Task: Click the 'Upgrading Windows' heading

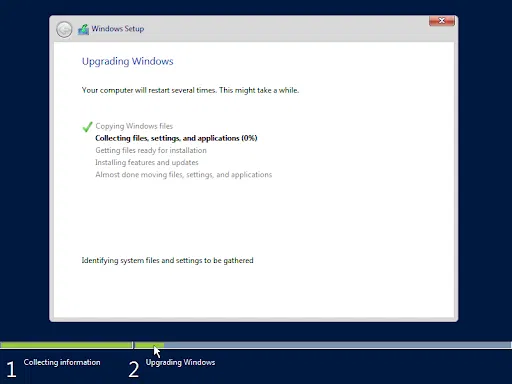Action: pyautogui.click(x=128, y=61)
